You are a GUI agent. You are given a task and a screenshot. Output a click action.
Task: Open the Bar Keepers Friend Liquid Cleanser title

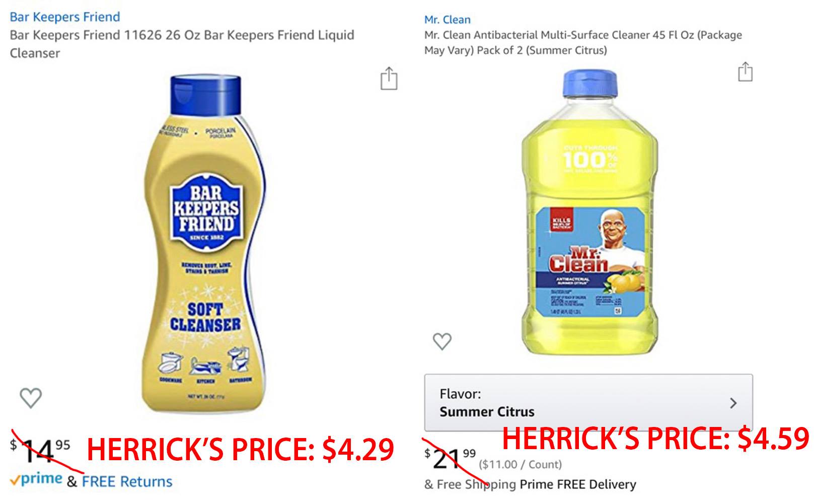pos(182,44)
